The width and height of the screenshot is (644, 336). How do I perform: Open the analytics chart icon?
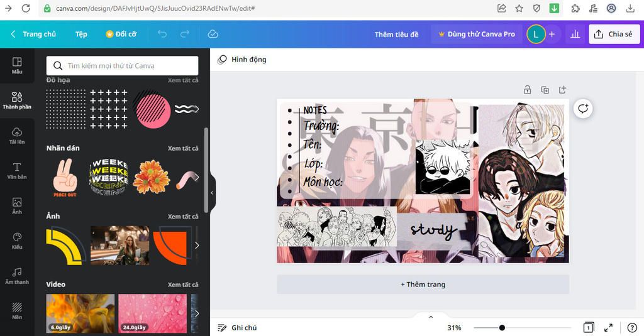click(x=575, y=35)
